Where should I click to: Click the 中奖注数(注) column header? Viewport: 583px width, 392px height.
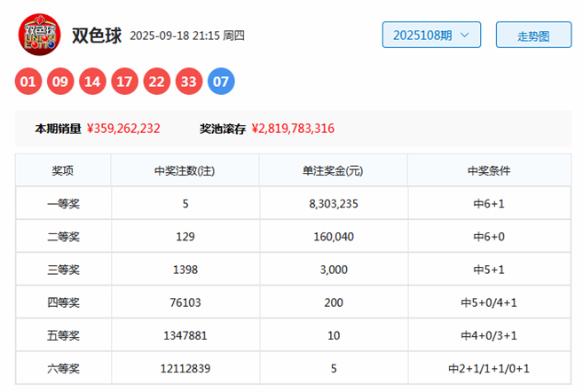[185, 170]
